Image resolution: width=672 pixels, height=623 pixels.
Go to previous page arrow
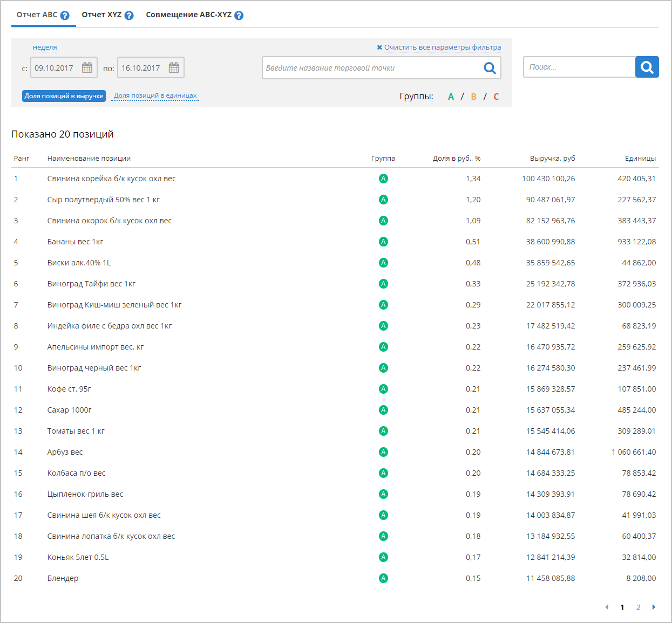coord(607,607)
